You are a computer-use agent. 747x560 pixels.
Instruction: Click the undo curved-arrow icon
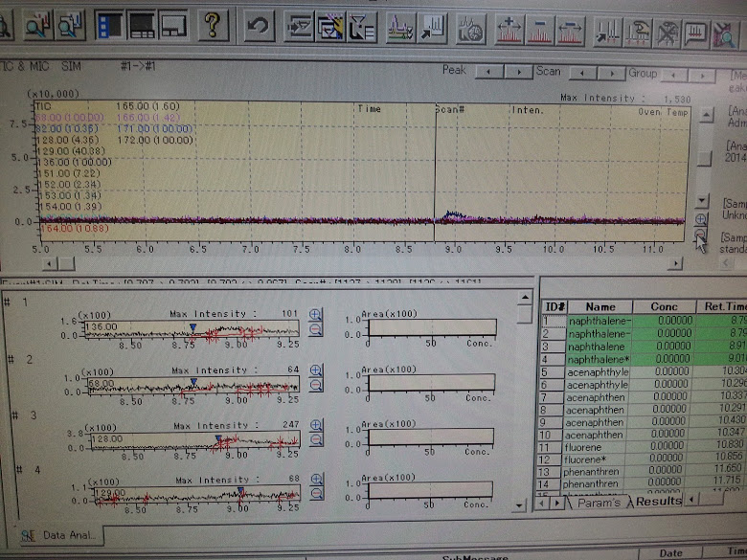[x=259, y=26]
